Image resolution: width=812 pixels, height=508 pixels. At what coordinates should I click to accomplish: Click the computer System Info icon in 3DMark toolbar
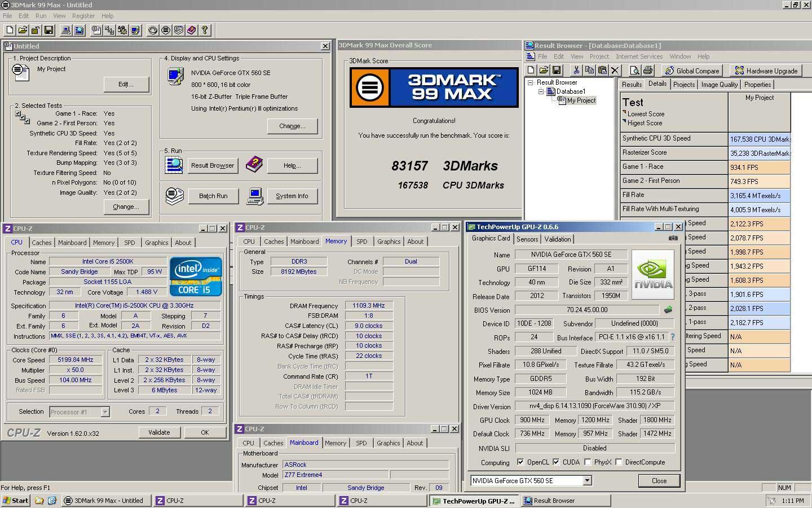[x=66, y=30]
